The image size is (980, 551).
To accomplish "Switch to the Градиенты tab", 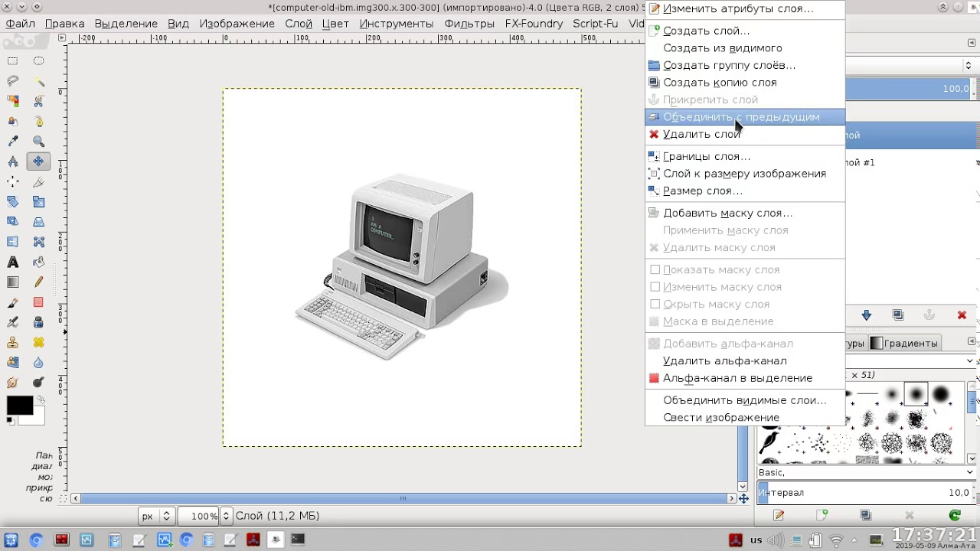I will click(904, 344).
